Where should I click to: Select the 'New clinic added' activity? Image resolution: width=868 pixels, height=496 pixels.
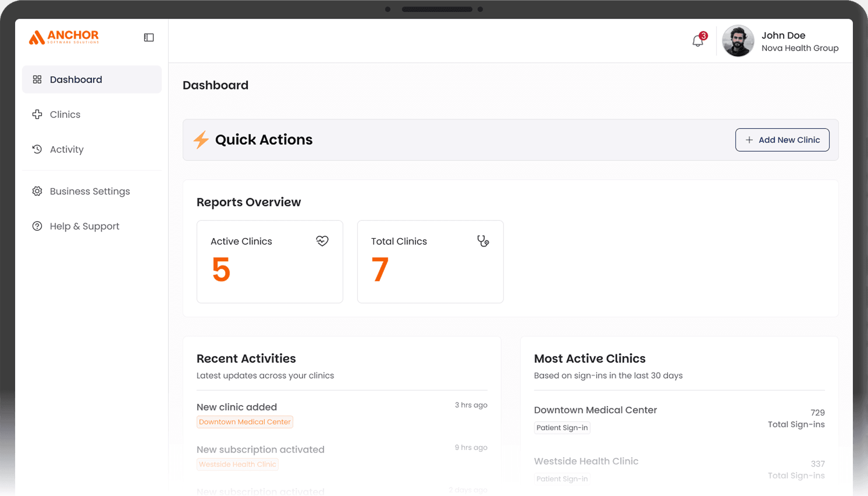(x=342, y=414)
